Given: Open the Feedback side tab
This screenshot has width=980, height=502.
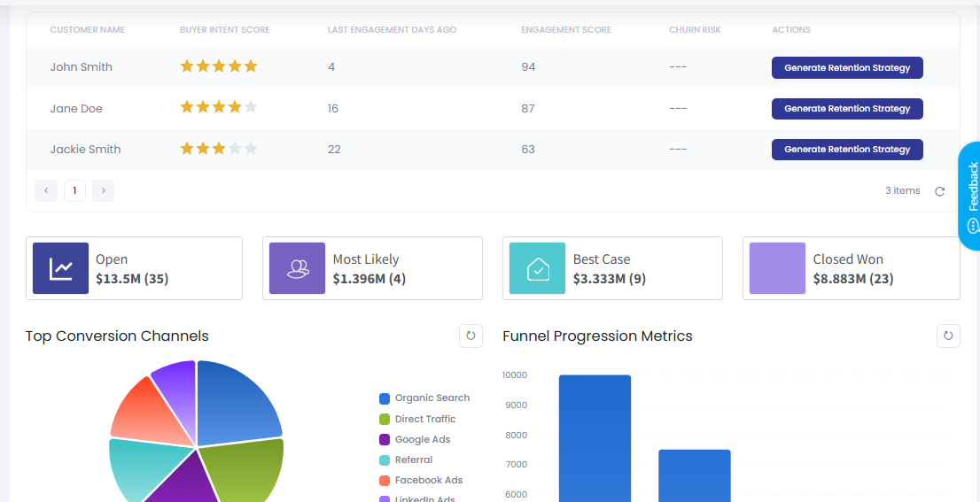Looking at the screenshot, I should coord(971,195).
